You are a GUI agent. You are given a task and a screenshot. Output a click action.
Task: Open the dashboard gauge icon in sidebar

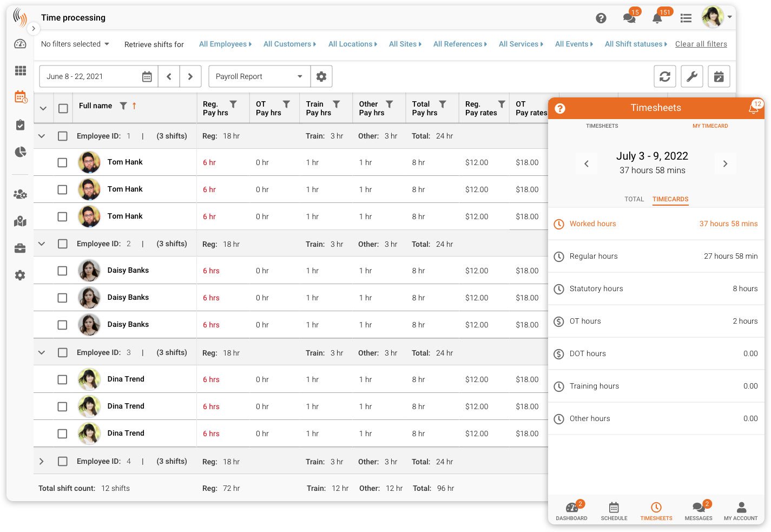pos(20,44)
